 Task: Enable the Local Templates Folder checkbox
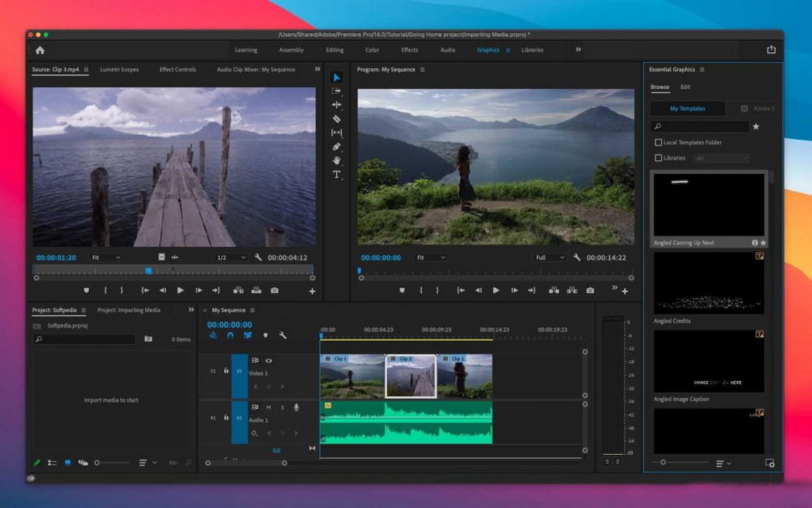[658, 143]
